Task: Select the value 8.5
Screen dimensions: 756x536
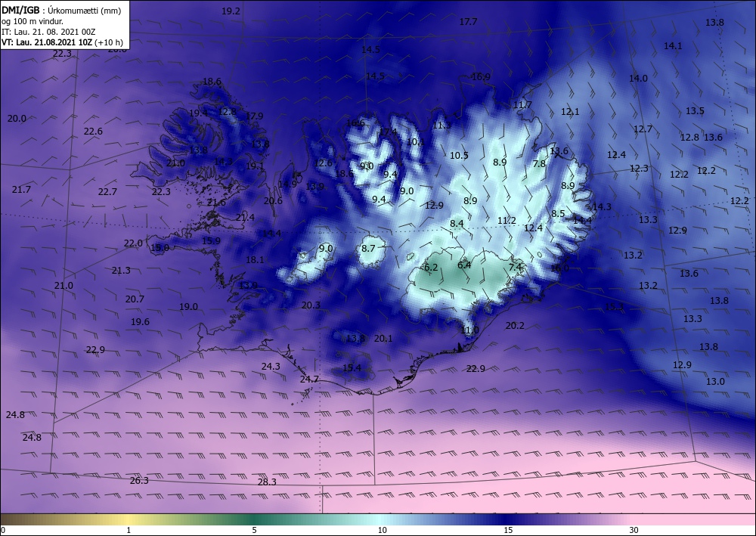Action: click(x=558, y=213)
